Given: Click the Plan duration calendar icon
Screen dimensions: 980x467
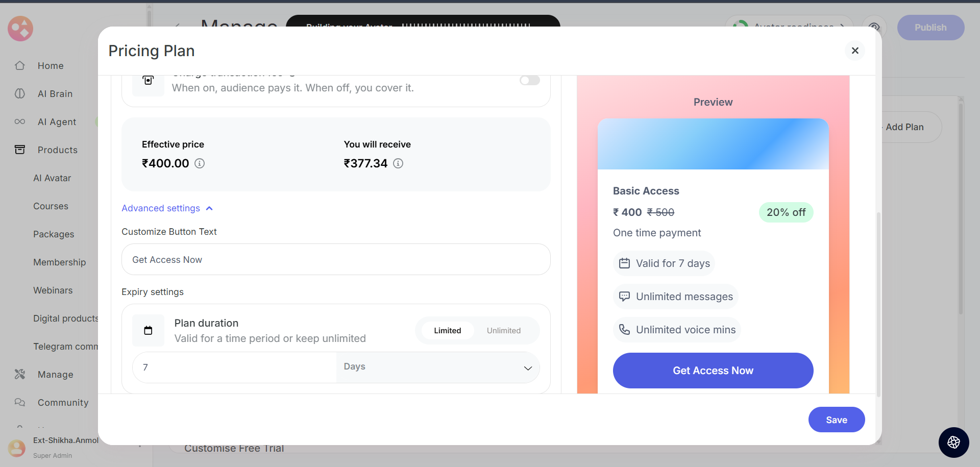Looking at the screenshot, I should point(148,331).
